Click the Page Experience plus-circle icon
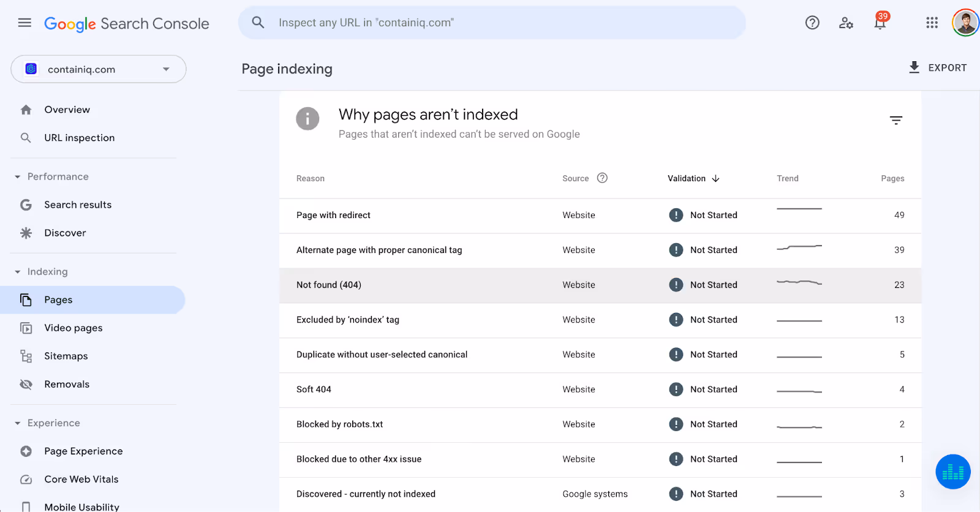 click(x=26, y=451)
